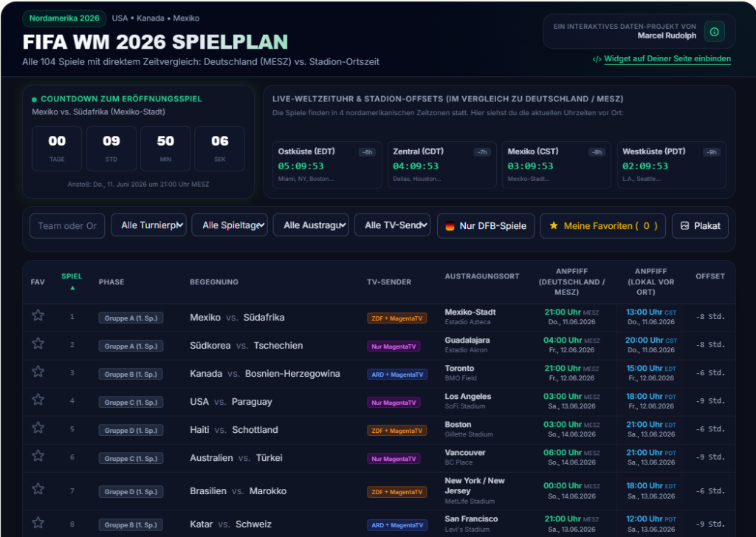
Task: Click '13:00 Uhr CST' local time in Mexiko row
Action: coord(651,312)
